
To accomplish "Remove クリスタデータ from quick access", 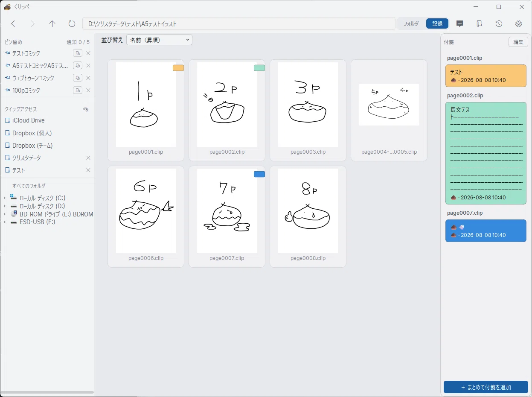I will [88, 158].
